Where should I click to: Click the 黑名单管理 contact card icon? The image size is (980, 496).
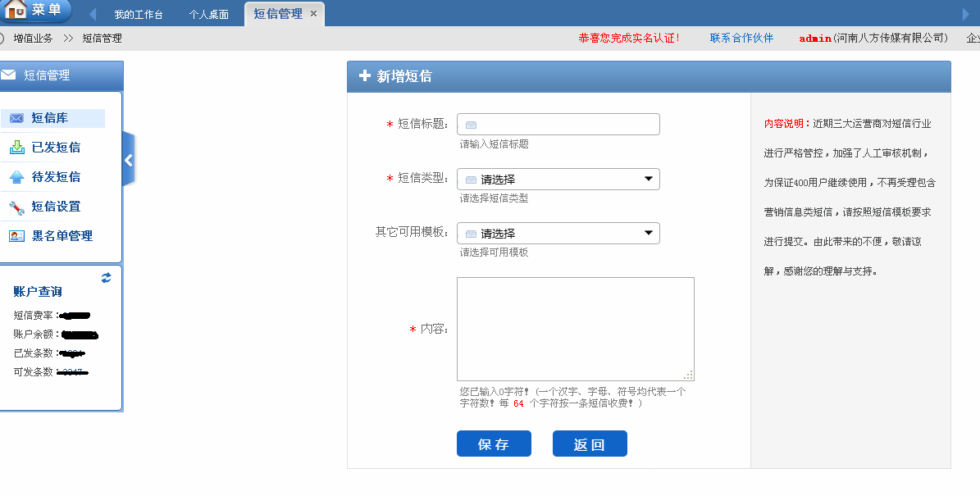pyautogui.click(x=16, y=236)
